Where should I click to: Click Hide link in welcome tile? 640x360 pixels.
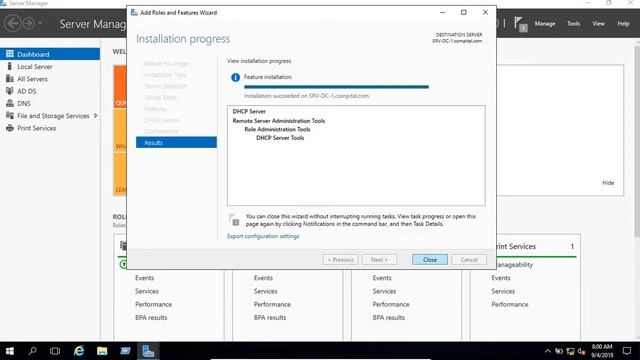(x=608, y=182)
